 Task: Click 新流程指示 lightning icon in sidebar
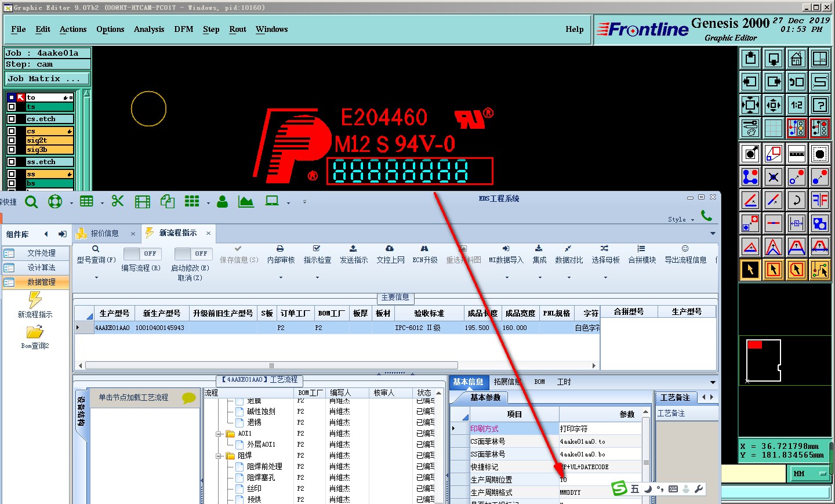pos(35,300)
